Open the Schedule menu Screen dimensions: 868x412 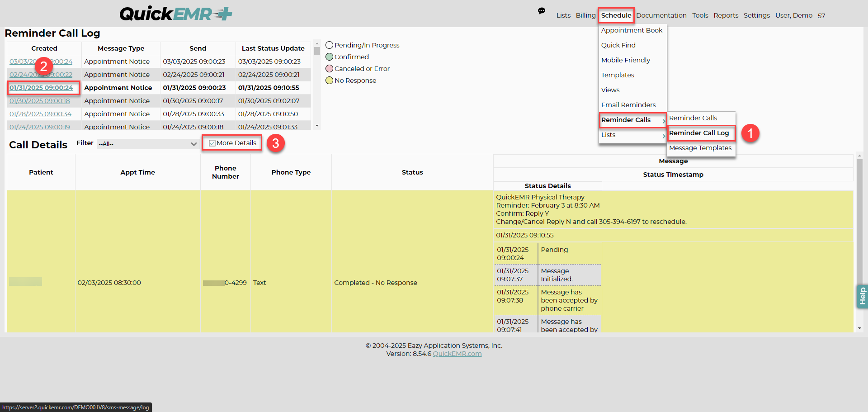point(616,15)
